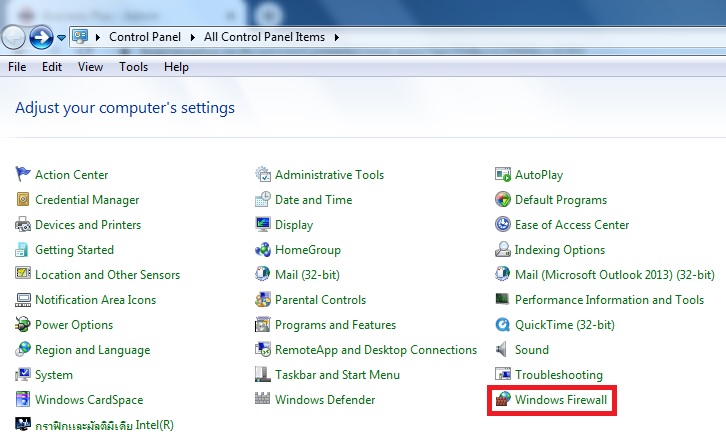Open the Windows Defender wall icon
This screenshot has width=726, height=443.
click(x=263, y=398)
